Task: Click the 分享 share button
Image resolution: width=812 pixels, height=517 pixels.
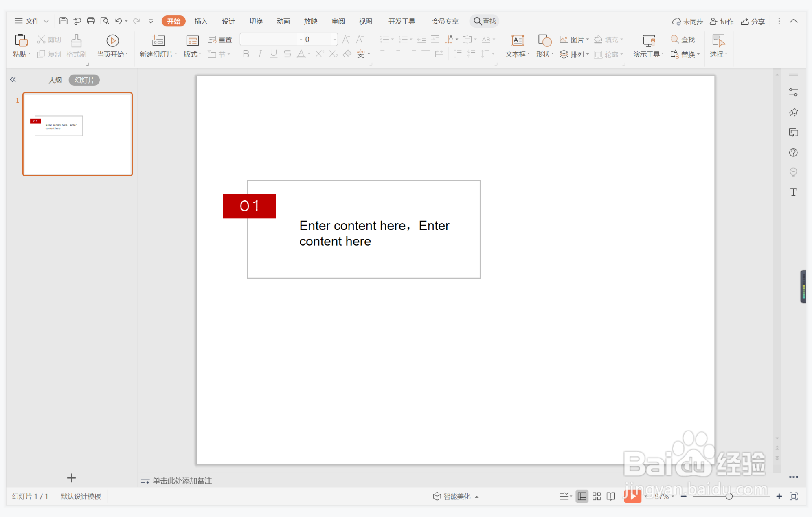Action: coord(753,21)
